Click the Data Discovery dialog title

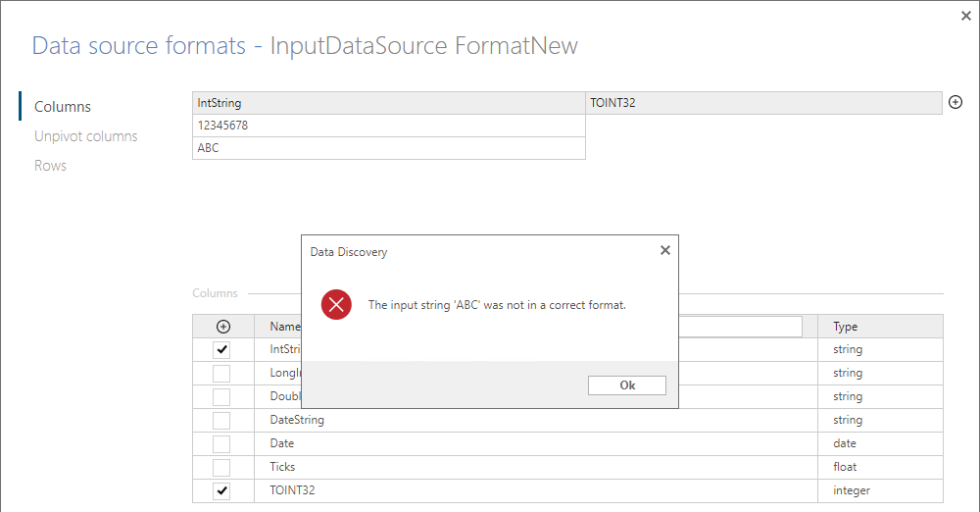349,252
